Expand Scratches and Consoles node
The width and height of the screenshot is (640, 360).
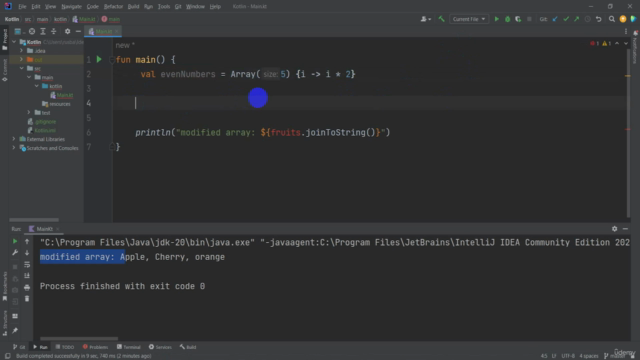(x=14, y=148)
